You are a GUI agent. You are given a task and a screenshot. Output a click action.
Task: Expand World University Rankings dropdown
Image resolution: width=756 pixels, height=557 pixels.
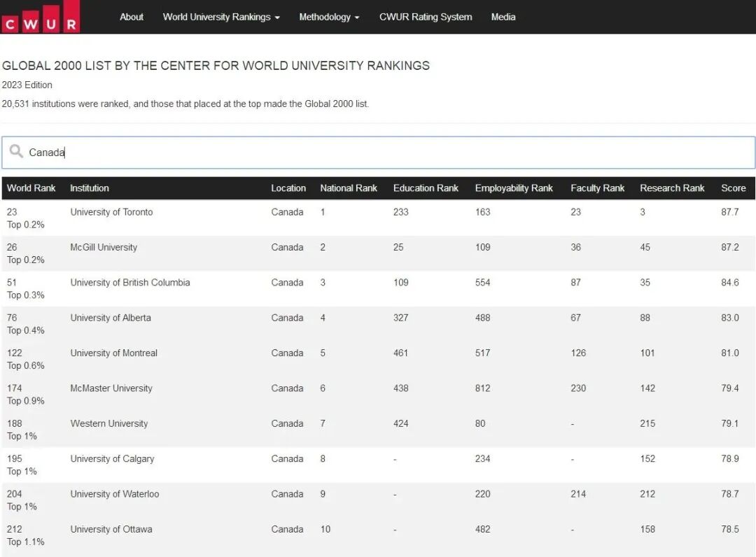[220, 17]
